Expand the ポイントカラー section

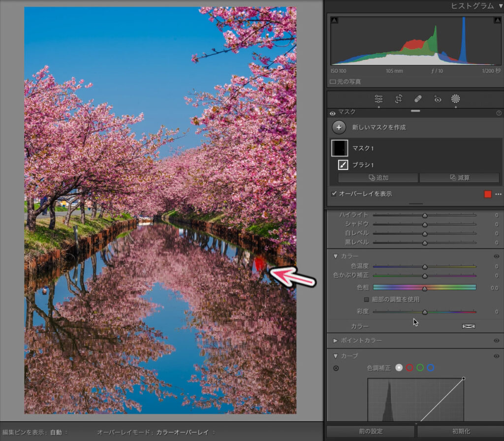pyautogui.click(x=336, y=340)
